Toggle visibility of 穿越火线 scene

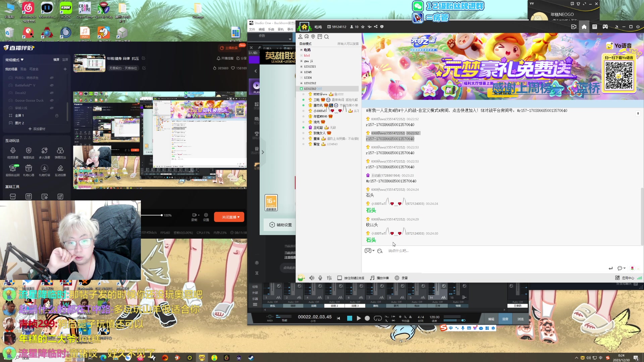(x=52, y=108)
